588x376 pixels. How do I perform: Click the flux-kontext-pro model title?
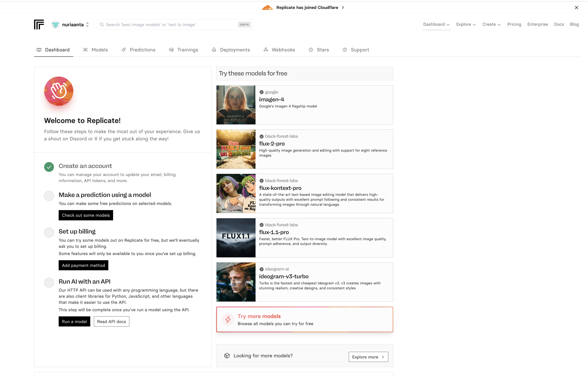280,188
